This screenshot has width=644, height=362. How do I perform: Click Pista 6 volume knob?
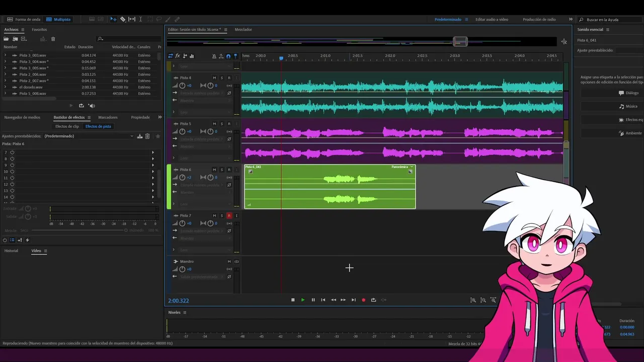click(182, 177)
